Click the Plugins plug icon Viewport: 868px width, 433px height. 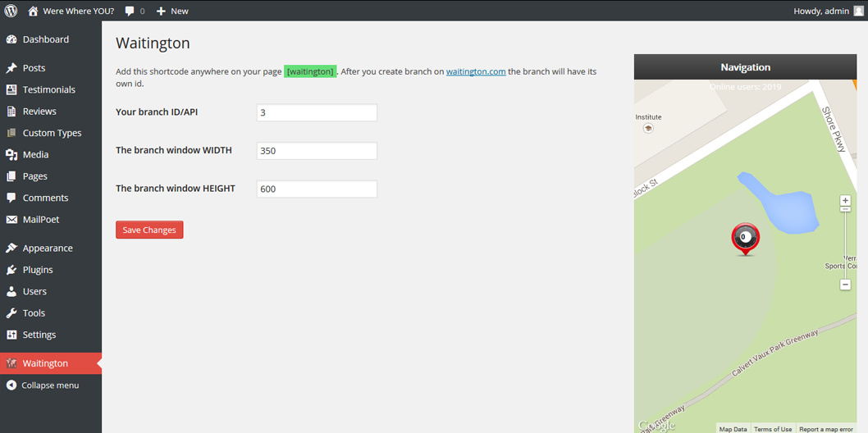[x=11, y=270]
